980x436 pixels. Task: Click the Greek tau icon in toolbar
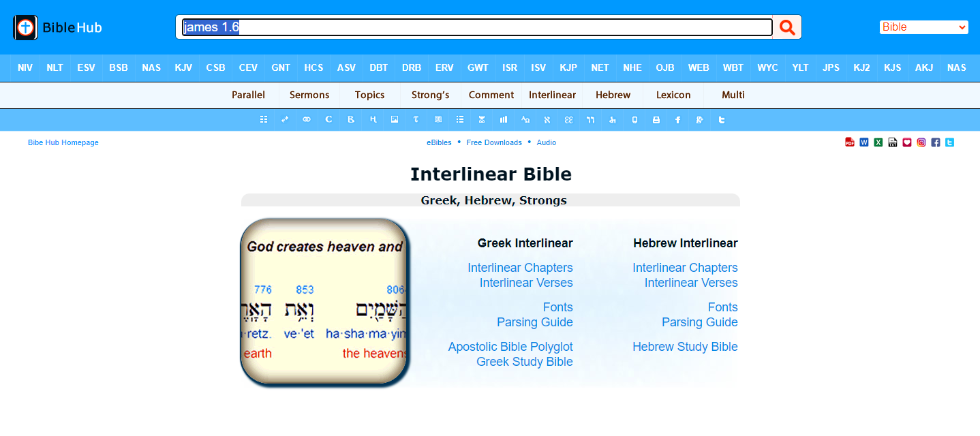pos(416,119)
